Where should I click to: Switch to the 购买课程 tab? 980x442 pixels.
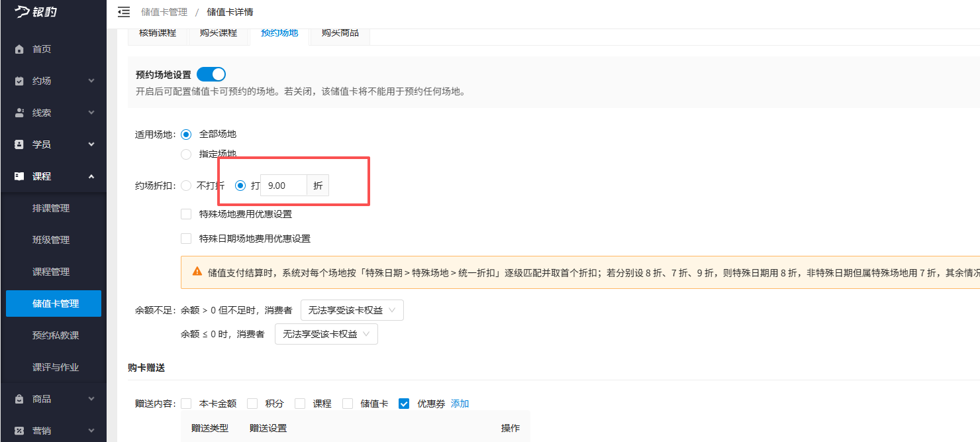pos(219,32)
